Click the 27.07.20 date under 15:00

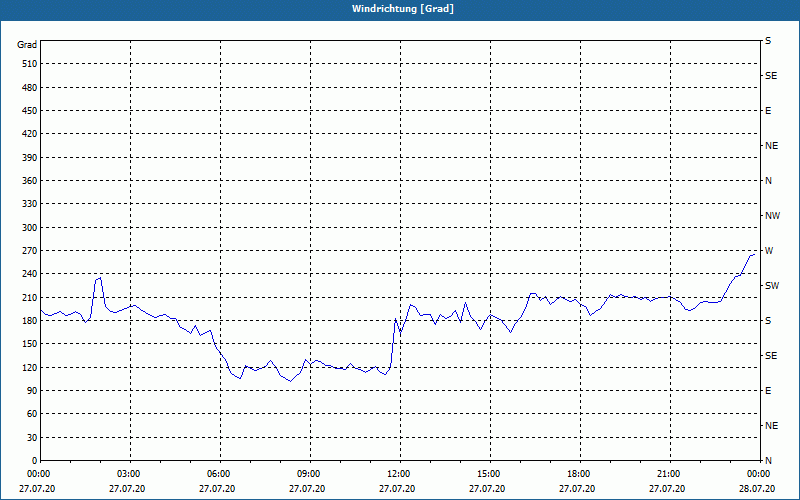click(487, 489)
